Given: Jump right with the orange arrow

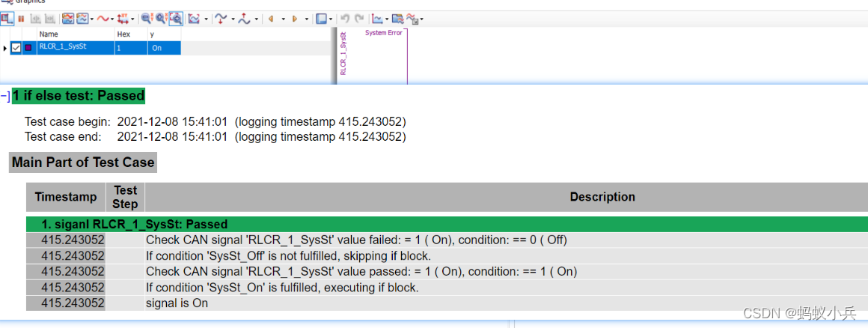Looking at the screenshot, I should coord(295,19).
